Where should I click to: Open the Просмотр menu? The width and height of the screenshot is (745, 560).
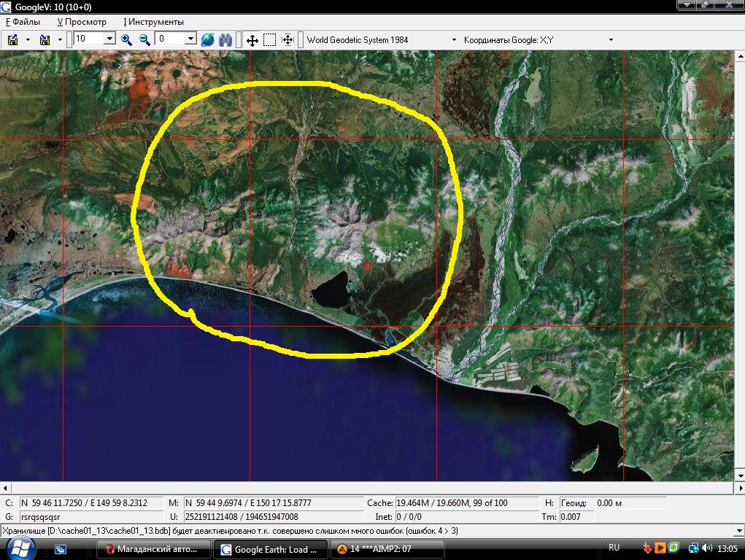point(82,22)
